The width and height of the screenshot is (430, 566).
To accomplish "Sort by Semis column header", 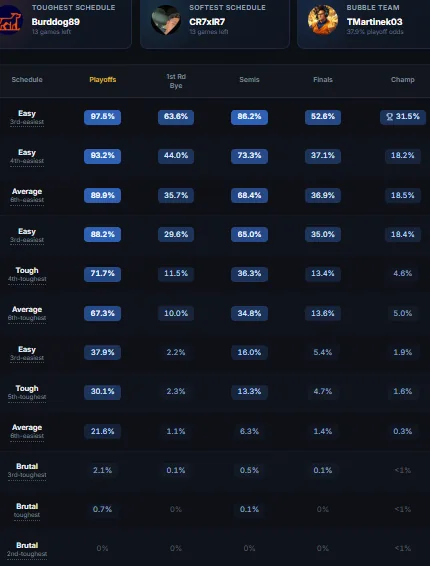I will coord(249,80).
